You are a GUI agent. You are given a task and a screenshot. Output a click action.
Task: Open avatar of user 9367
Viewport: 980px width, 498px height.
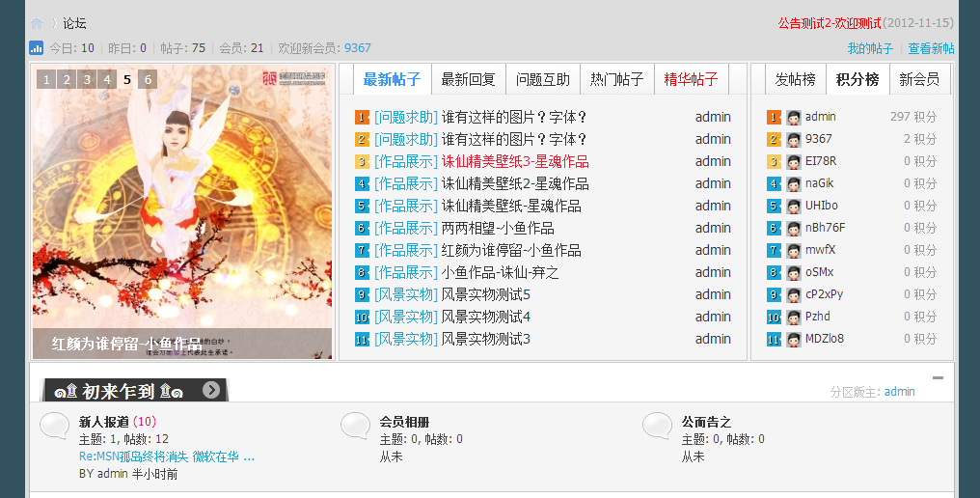pyautogui.click(x=794, y=139)
